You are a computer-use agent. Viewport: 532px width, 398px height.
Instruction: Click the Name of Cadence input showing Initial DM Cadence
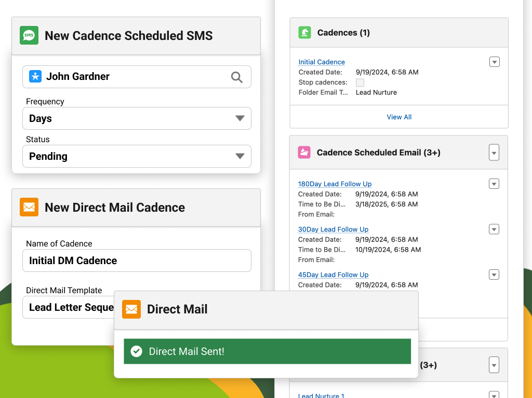click(x=137, y=260)
